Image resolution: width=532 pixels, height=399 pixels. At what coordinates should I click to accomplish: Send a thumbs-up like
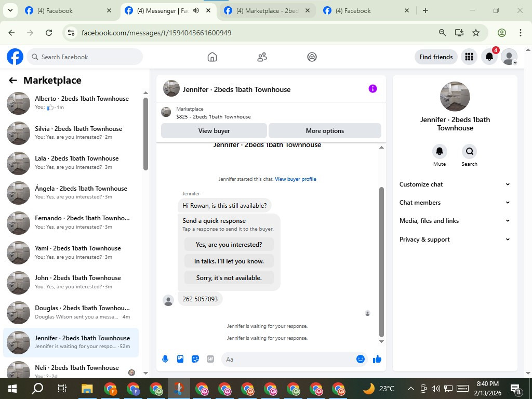point(377,359)
